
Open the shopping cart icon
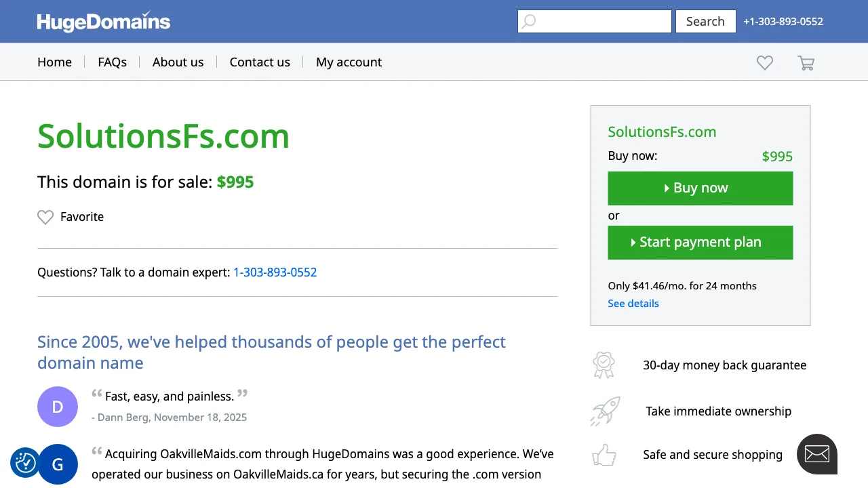point(806,63)
